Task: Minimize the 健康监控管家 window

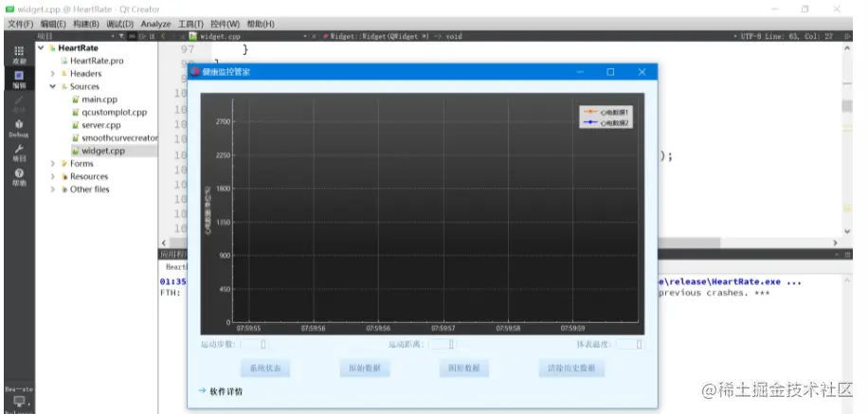Action: coord(580,71)
